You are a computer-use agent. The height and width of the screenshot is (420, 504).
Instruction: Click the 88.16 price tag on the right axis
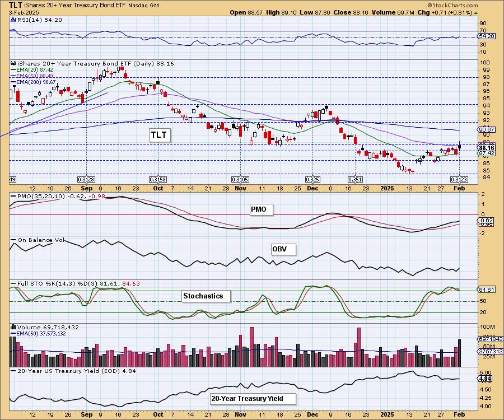(x=486, y=148)
